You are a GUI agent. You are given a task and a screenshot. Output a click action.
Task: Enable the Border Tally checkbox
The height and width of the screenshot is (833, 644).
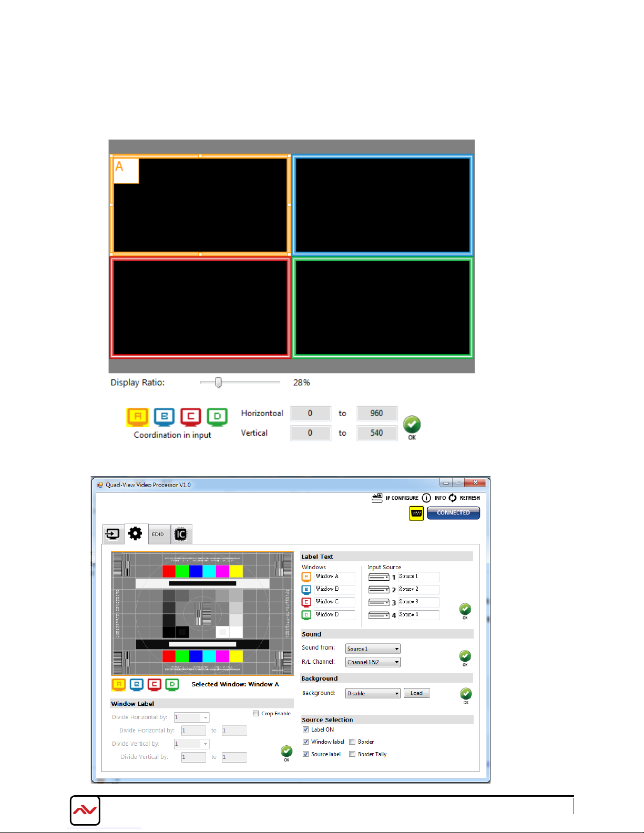point(352,754)
